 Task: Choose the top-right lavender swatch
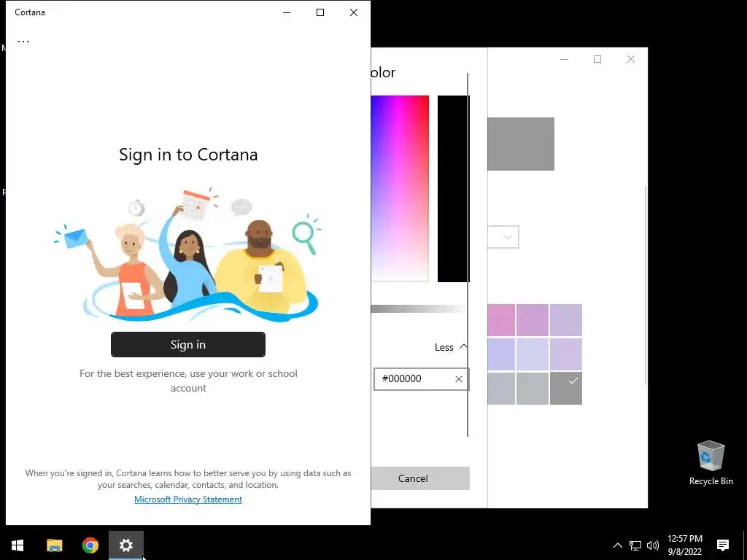click(566, 320)
